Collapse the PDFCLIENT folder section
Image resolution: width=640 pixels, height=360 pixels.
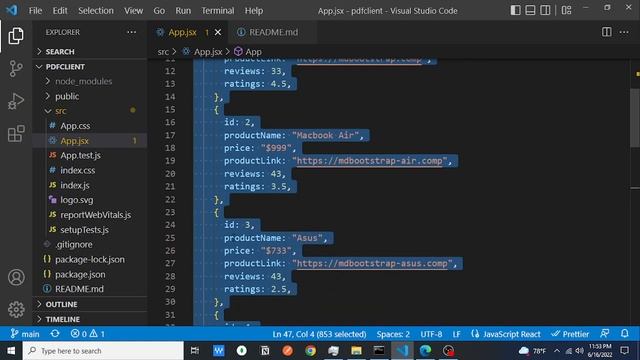pos(90,67)
